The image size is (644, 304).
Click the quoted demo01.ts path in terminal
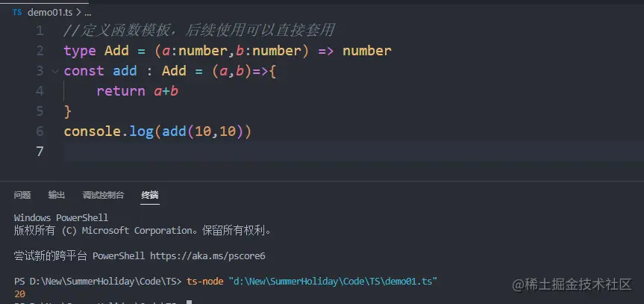[333, 282]
